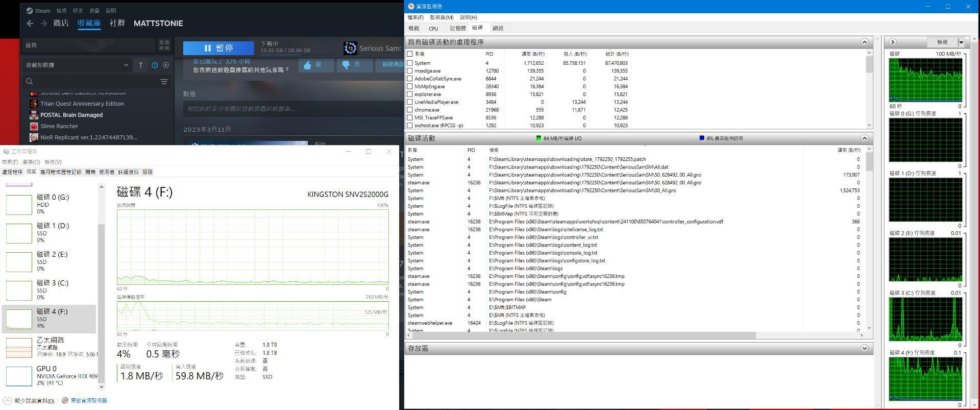Sort processes by 寫入 (B/秒) column

[x=574, y=54]
